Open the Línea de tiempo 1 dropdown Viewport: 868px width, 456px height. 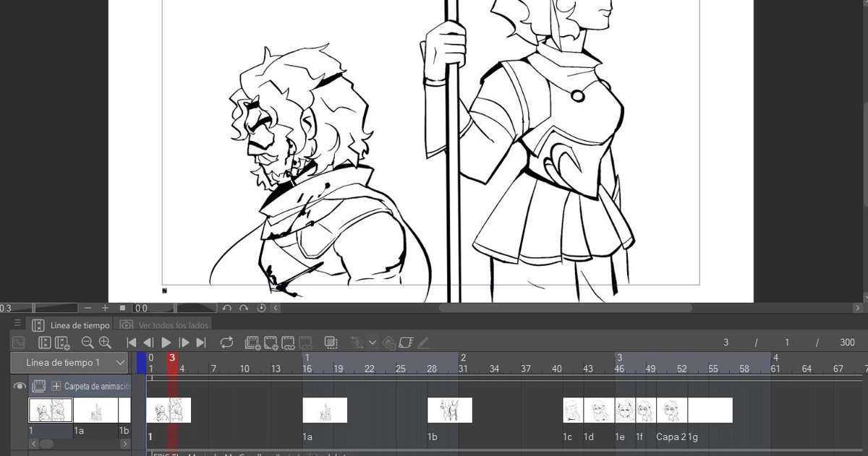click(x=69, y=362)
